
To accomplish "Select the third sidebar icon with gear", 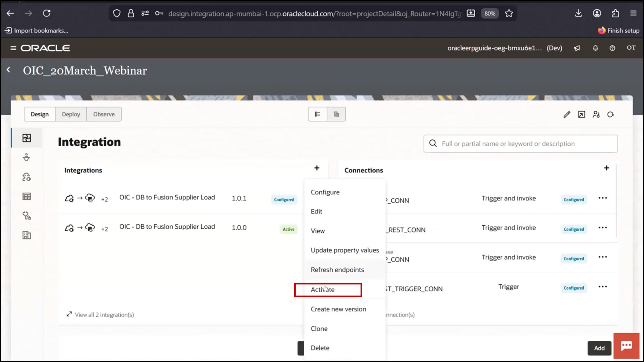I will coord(26,177).
